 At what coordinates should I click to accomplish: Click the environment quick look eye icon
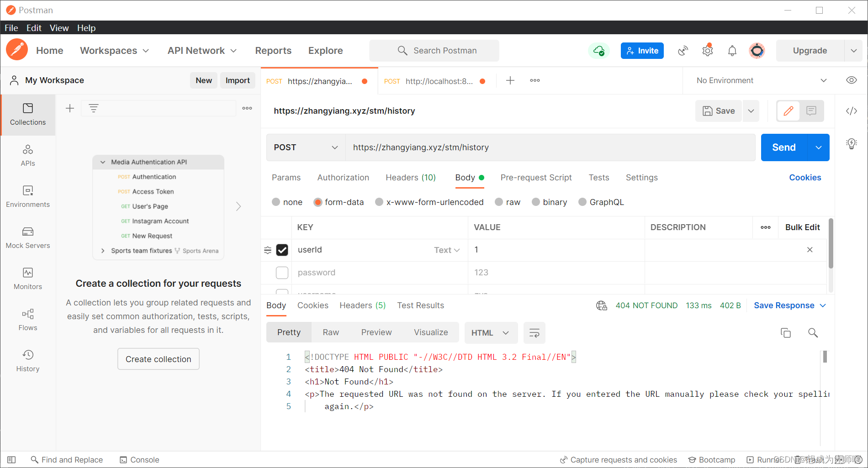852,80
